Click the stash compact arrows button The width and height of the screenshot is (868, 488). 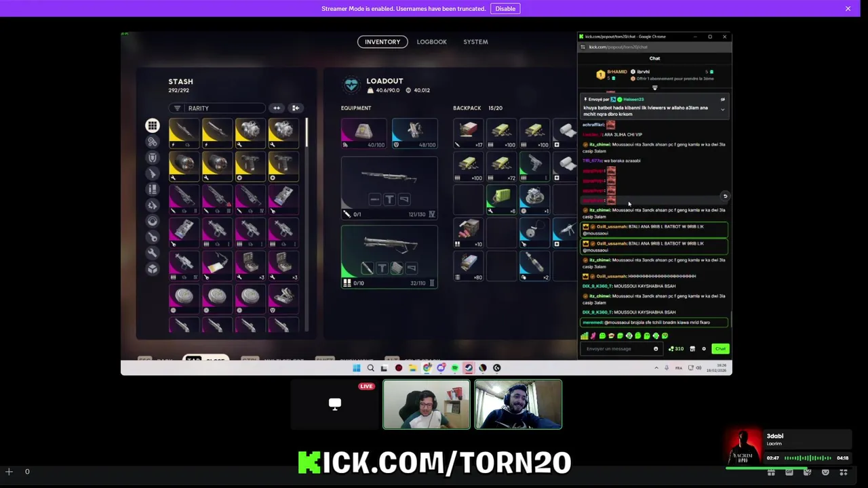(x=277, y=108)
